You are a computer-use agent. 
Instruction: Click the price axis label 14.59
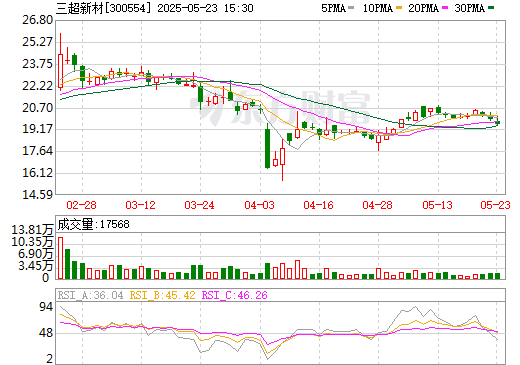click(x=37, y=194)
